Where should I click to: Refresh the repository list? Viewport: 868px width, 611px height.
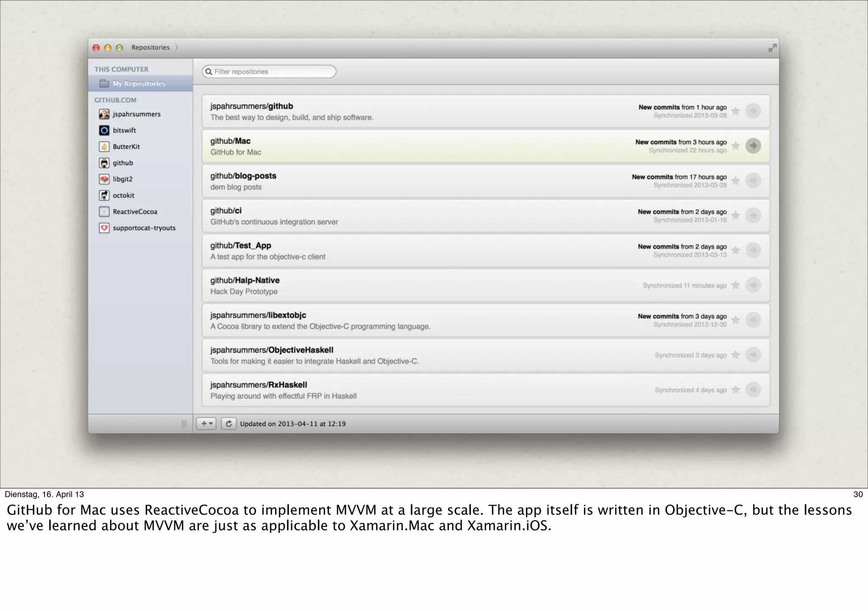click(x=229, y=424)
